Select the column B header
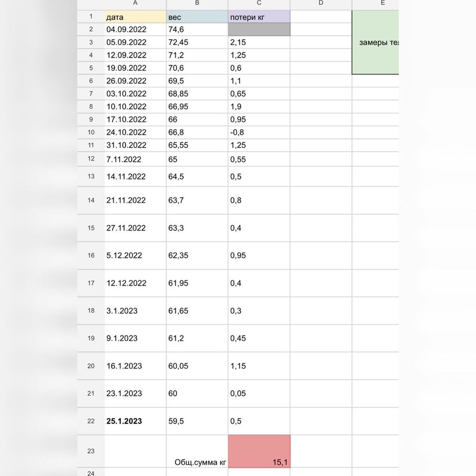Image resolution: width=476 pixels, height=476 pixels. [197, 4]
